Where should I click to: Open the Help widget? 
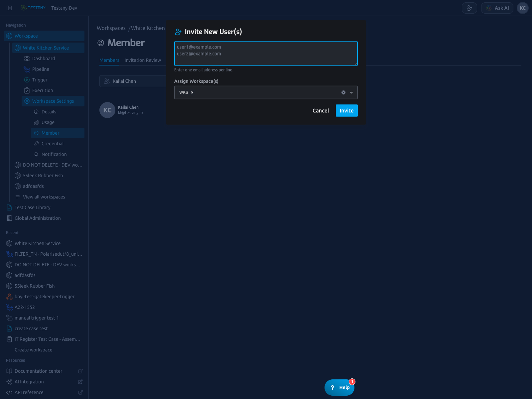click(x=339, y=387)
